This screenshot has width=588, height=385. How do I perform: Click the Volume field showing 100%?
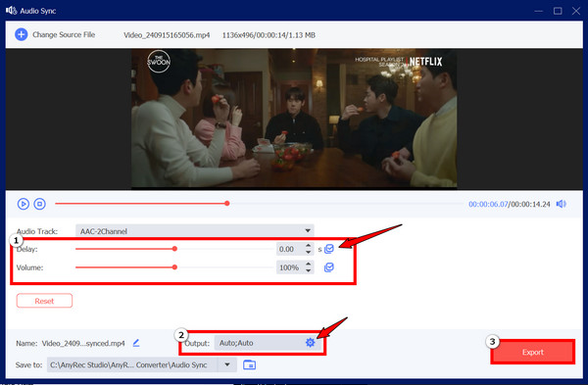coord(290,267)
